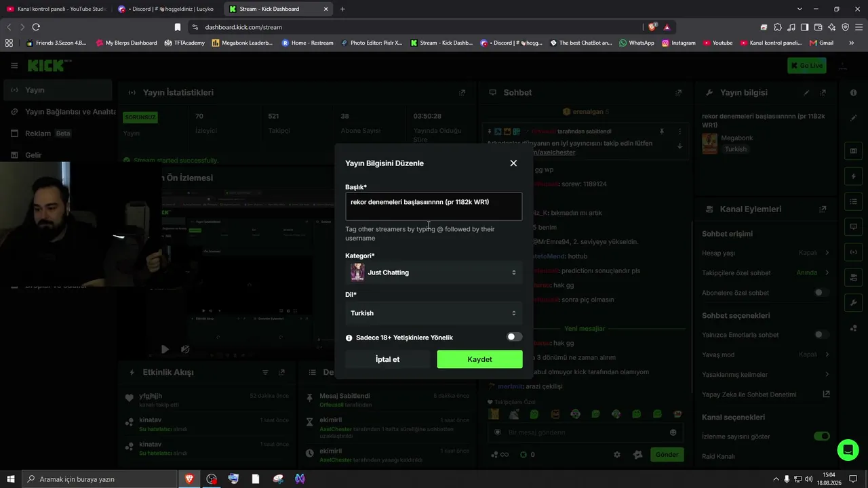The image size is (868, 488).
Task: Open the Dil dropdown showing Turkish
Action: (x=434, y=313)
